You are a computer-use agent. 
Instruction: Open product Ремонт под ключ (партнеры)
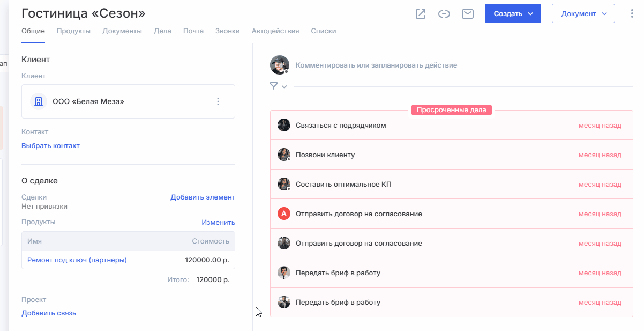coord(77,260)
